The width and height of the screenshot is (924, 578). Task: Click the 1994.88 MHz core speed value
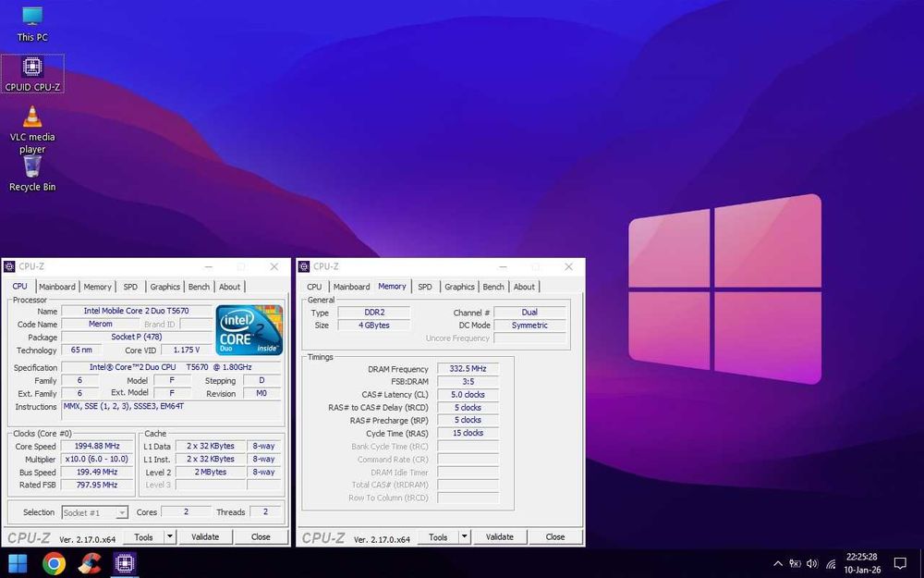(97, 447)
